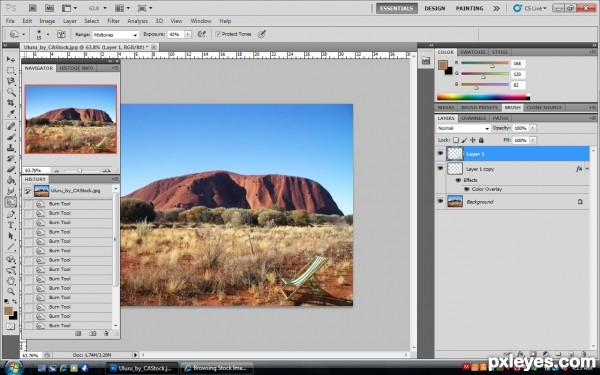Select the Line shape tool

coord(11,246)
